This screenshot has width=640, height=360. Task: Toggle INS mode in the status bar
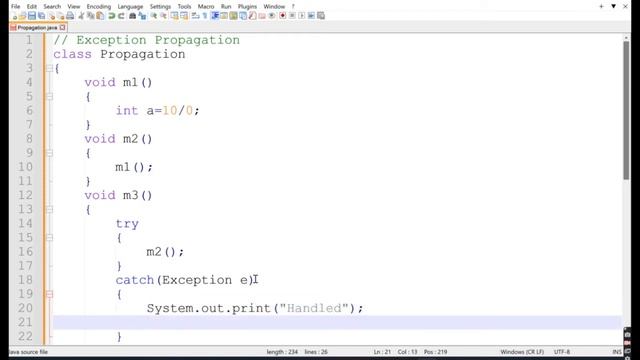tap(617, 351)
